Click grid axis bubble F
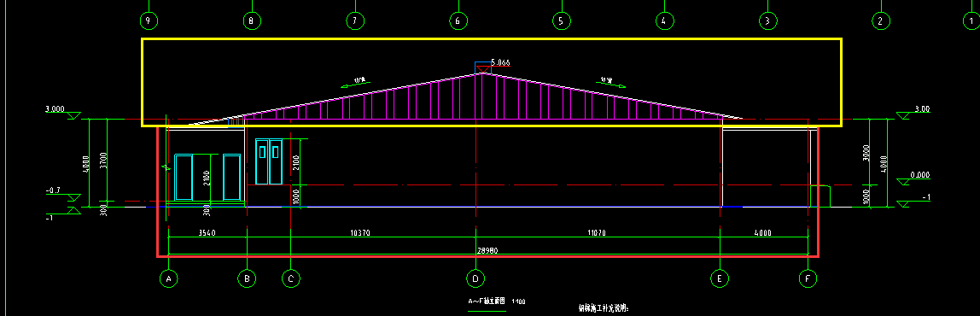Screen dimensions: 980x316 coord(808,278)
